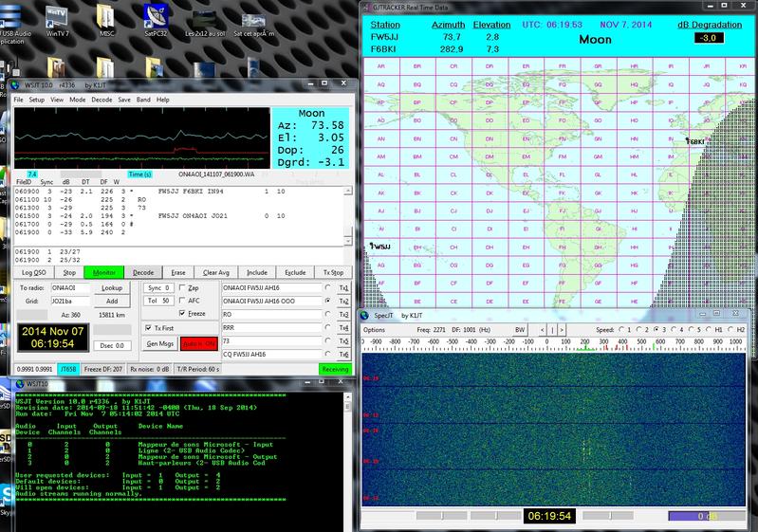The height and width of the screenshot is (532, 758).
Task: Click the Sync value stepper
Action: [158, 287]
